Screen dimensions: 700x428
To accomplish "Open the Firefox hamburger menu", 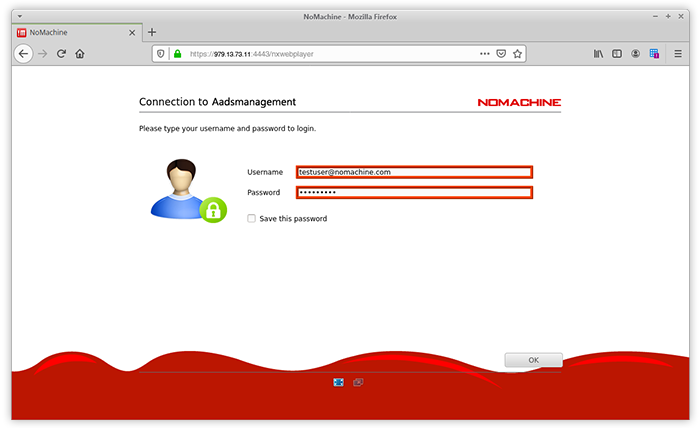I will (x=678, y=54).
